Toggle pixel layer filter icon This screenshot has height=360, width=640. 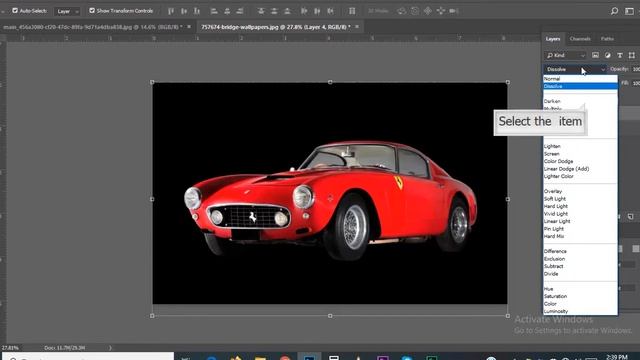595,55
